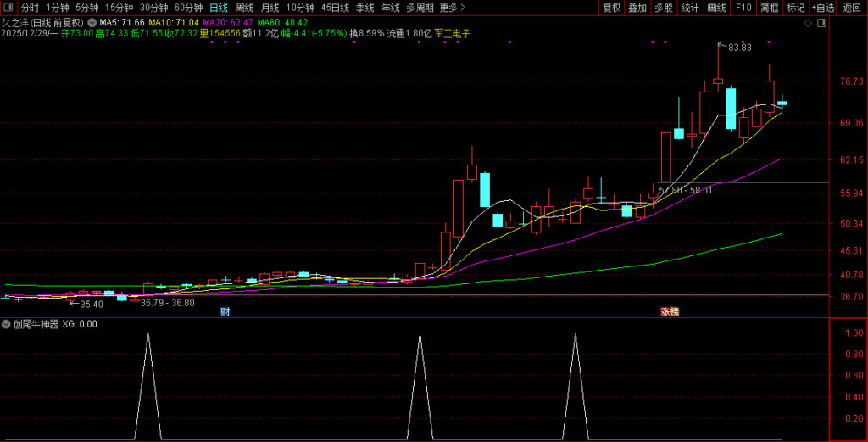Open the 标记 marking tool
Image resolution: width=868 pixels, height=442 pixels.
point(795,8)
